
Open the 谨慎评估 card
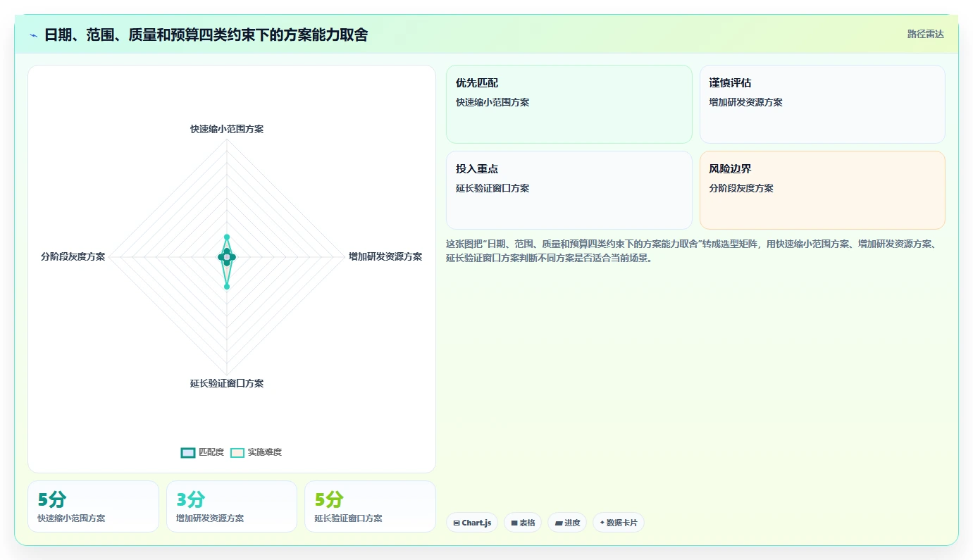point(822,104)
